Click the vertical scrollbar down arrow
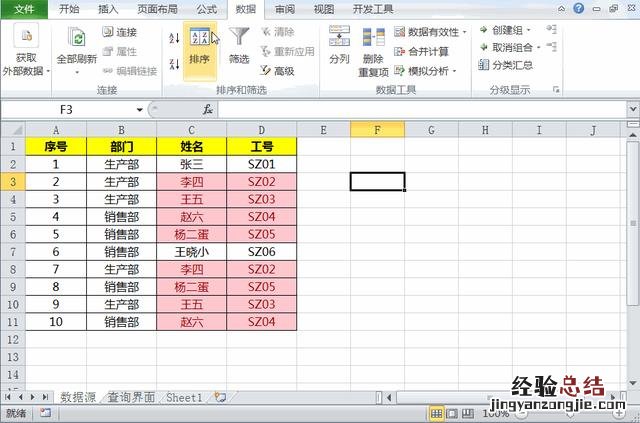The height and width of the screenshot is (423, 640). [x=633, y=383]
